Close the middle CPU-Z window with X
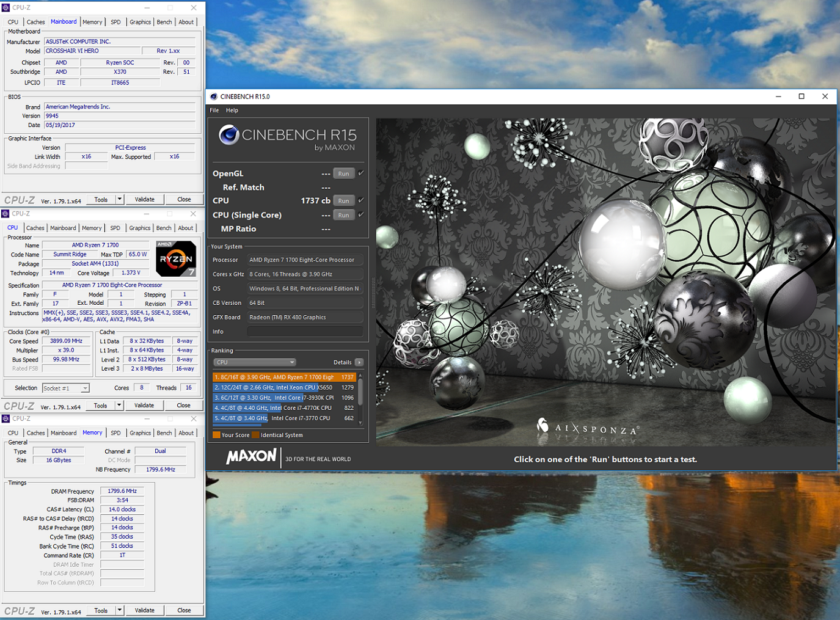The image size is (840, 620). pyautogui.click(x=193, y=214)
